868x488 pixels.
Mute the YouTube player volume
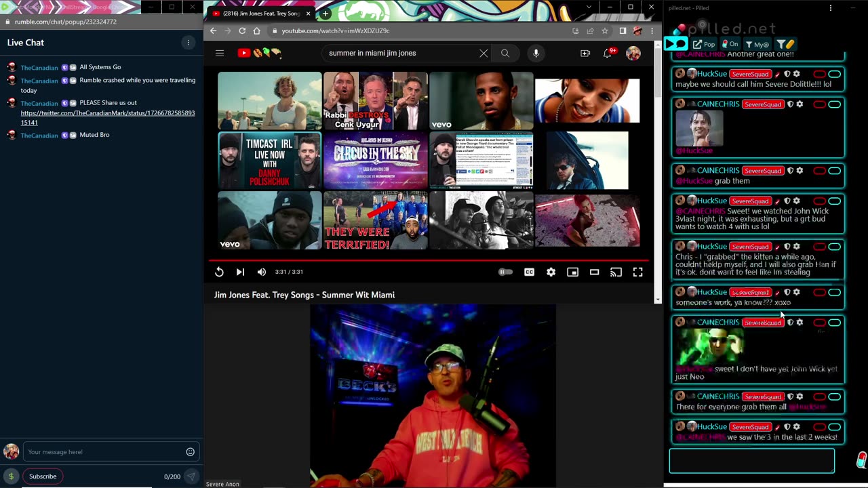click(x=262, y=272)
